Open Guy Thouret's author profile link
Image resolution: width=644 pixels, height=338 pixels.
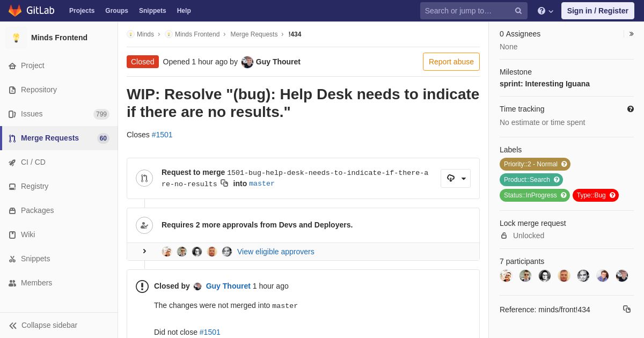pos(278,62)
